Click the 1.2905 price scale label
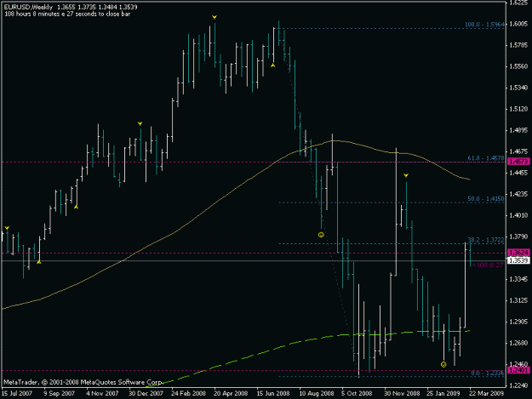 (x=518, y=322)
